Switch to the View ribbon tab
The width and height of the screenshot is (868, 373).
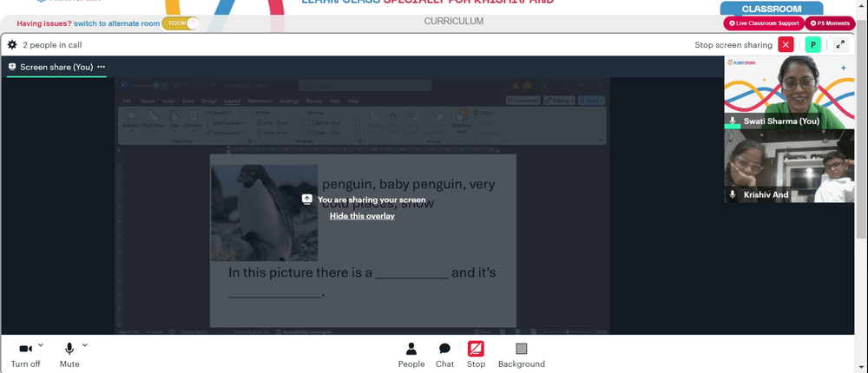click(335, 101)
